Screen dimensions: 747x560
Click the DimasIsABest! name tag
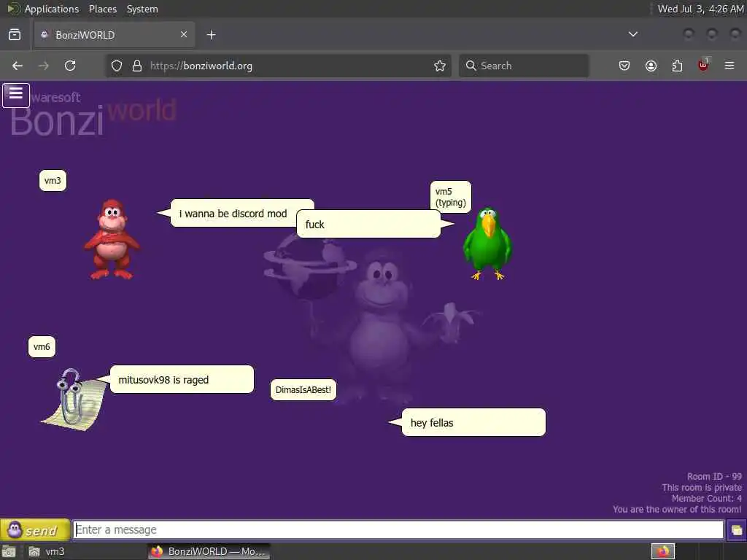coord(303,389)
